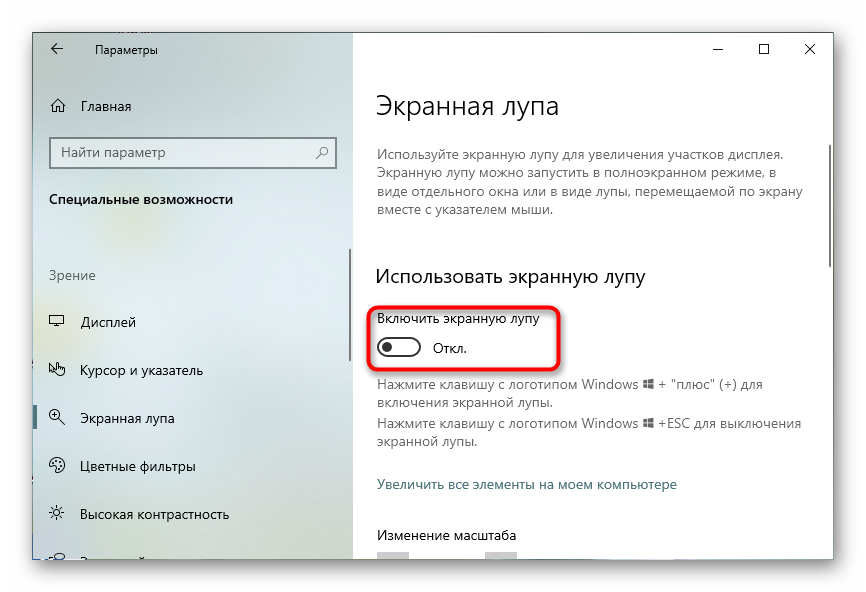Click the Экранная лупа magnifier sidebar icon
Image resolution: width=866 pixels, height=592 pixels.
click(58, 418)
